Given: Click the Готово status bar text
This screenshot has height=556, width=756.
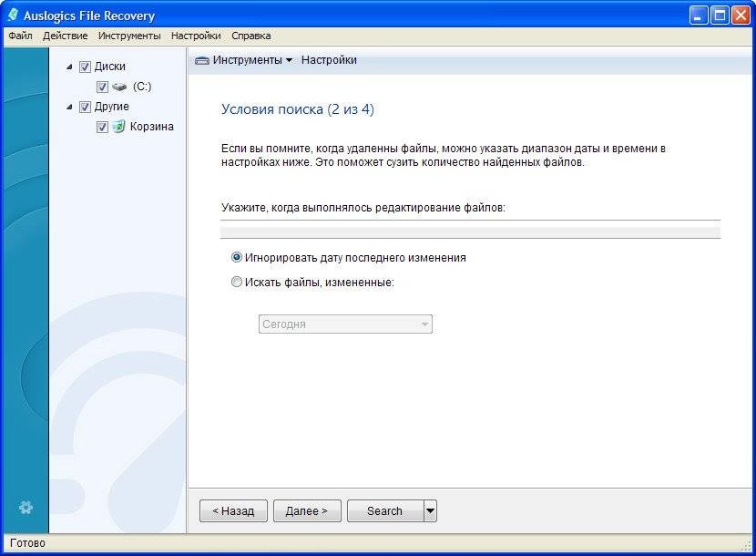Looking at the screenshot, I should click(x=27, y=543).
